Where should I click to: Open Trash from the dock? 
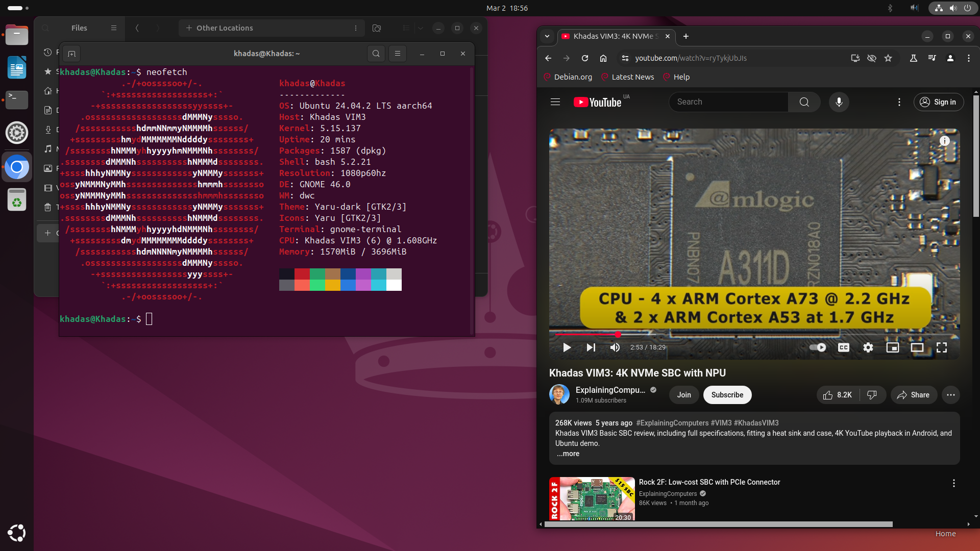17,199
